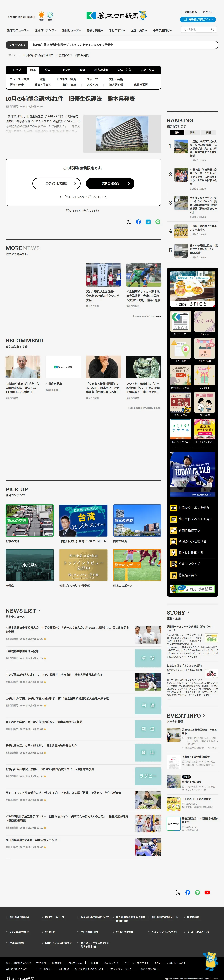Click お申し込み link in header
224x980 pixels.
[191, 12]
